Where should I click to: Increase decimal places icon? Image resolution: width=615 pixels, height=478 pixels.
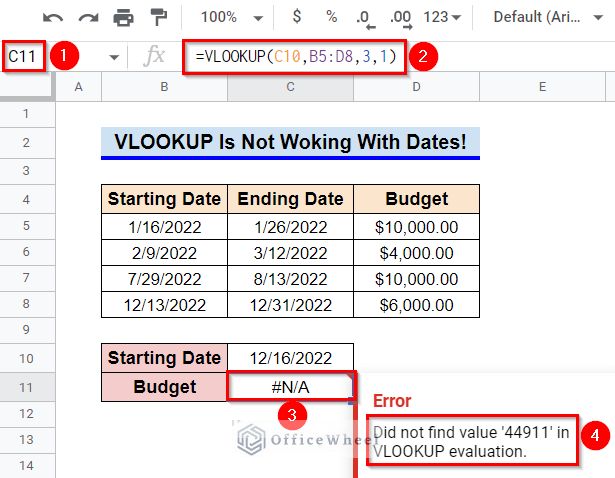(401, 19)
